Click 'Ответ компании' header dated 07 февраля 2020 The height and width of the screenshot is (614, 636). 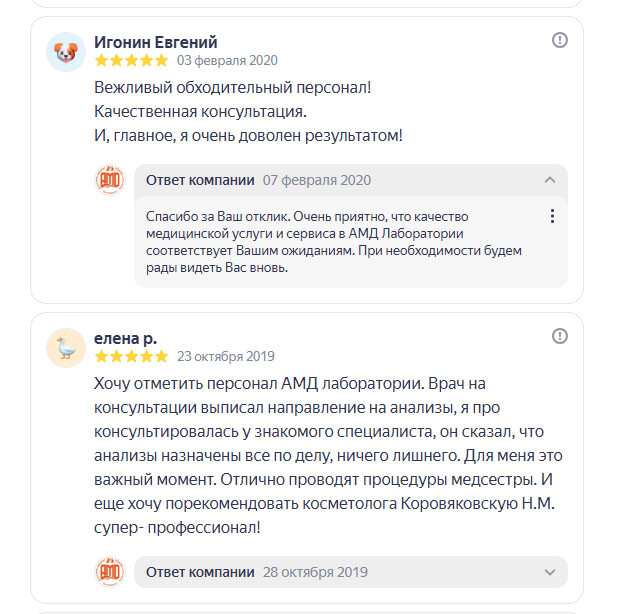[x=200, y=180]
